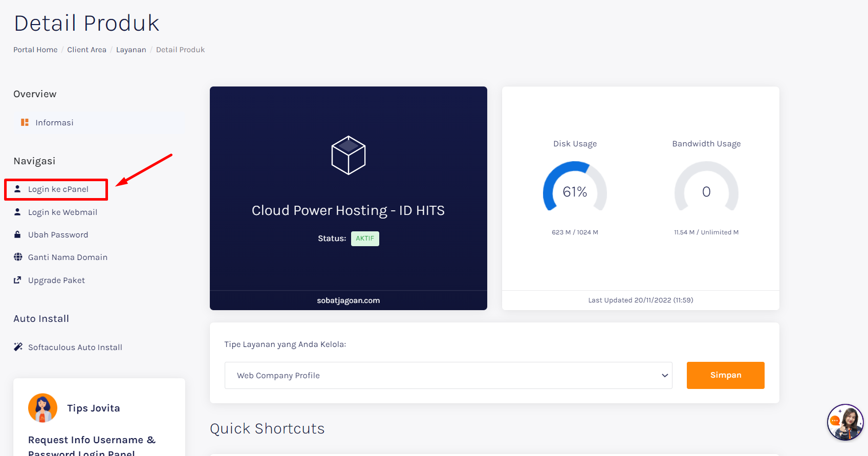The image size is (868, 456).
Task: Click the 11.54 M / Unlimited M value
Action: coord(706,232)
